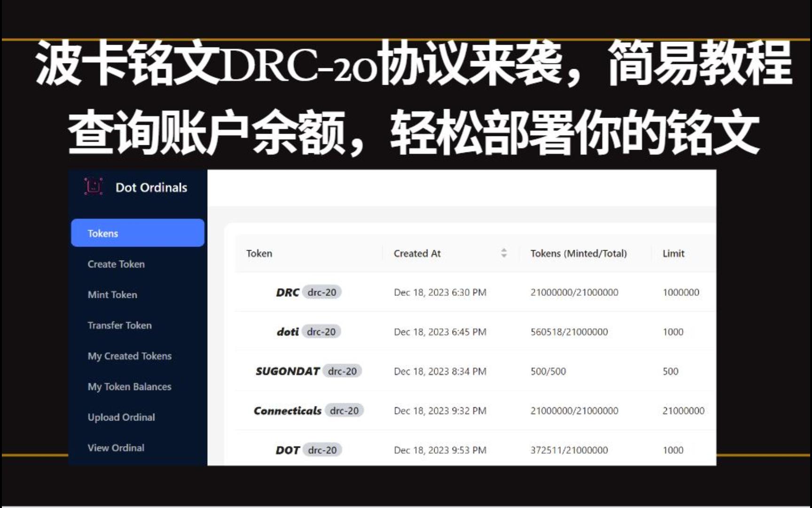
Task: Click the 500/500 minted value
Action: click(548, 372)
